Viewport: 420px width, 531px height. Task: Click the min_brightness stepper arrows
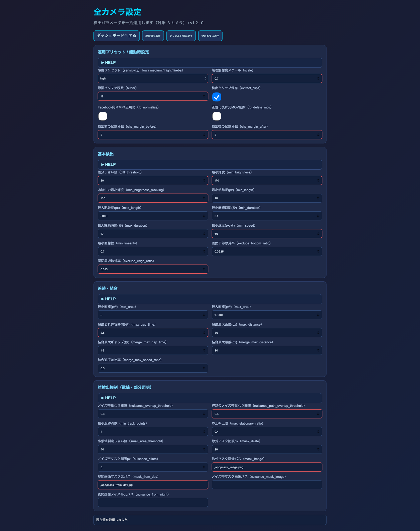[x=318, y=180]
